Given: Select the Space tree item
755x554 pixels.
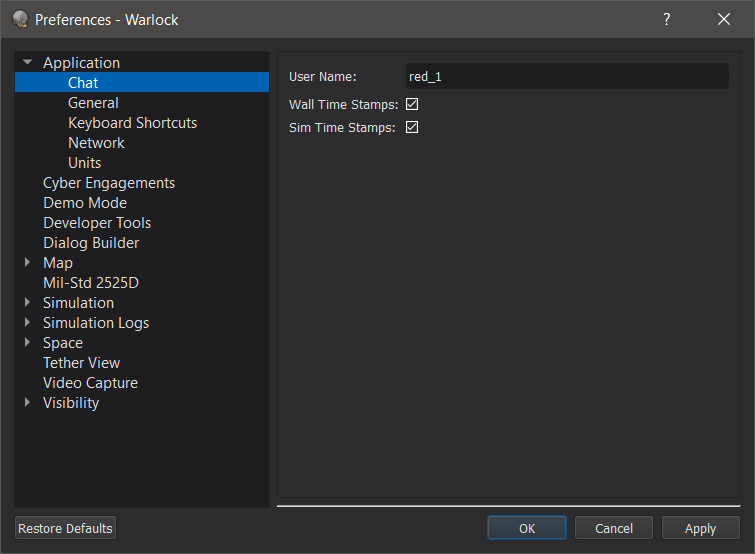Looking at the screenshot, I should (63, 343).
